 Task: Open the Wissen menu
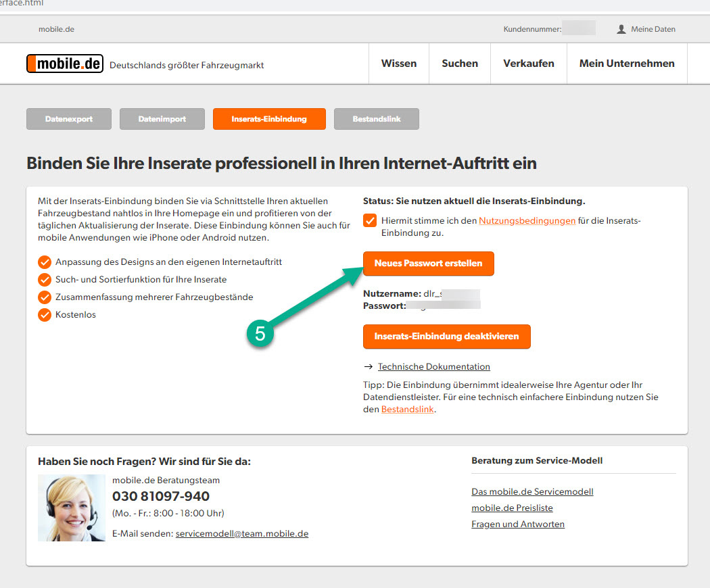399,64
